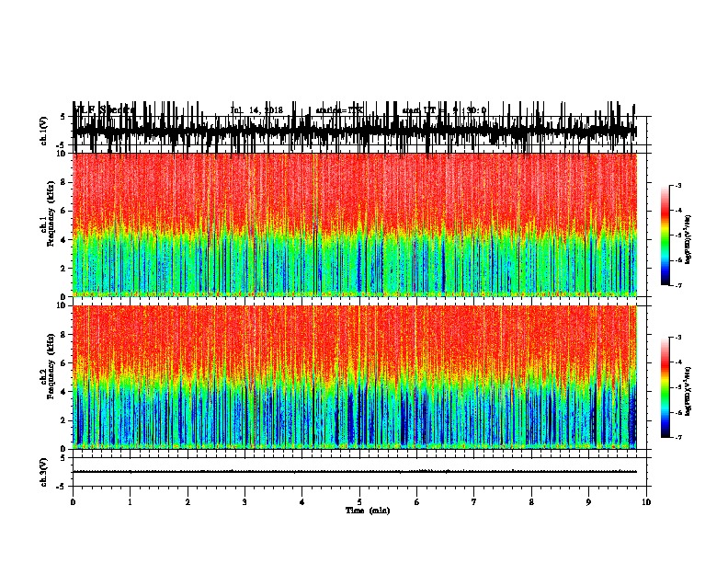Click the "-3" tick on the ch.1 color bar
Viewport: 728px width, 563px height.
[x=677, y=185]
